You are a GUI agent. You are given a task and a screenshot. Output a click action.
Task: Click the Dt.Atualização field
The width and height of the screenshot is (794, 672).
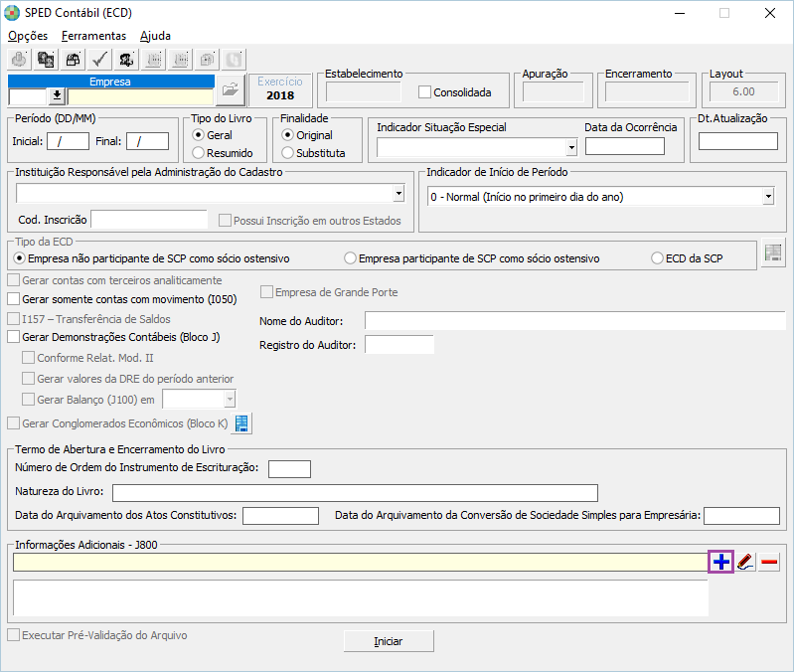click(x=737, y=141)
